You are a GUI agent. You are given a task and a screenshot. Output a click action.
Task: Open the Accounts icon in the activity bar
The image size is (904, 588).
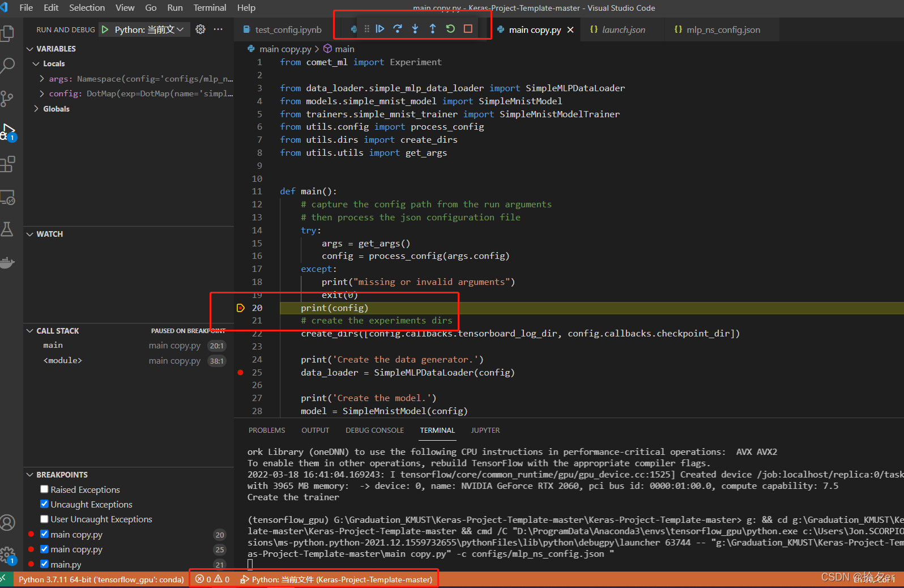(7, 522)
